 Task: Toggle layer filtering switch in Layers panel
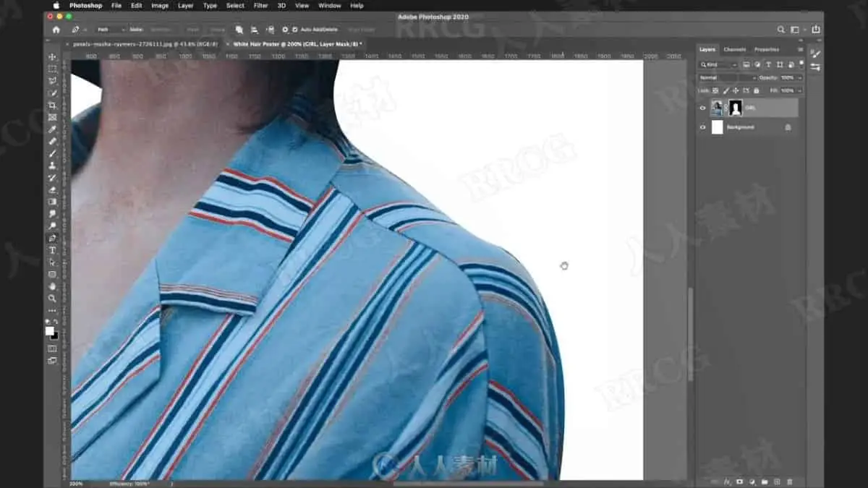point(801,64)
